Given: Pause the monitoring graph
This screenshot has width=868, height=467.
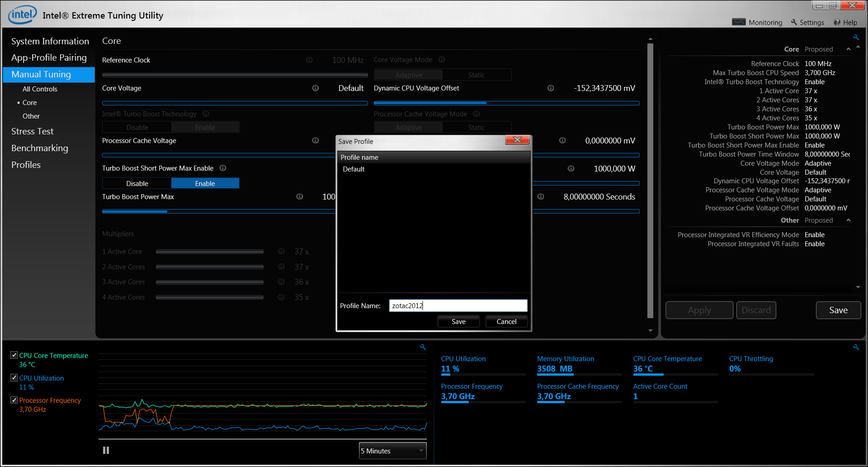Looking at the screenshot, I should [106, 450].
